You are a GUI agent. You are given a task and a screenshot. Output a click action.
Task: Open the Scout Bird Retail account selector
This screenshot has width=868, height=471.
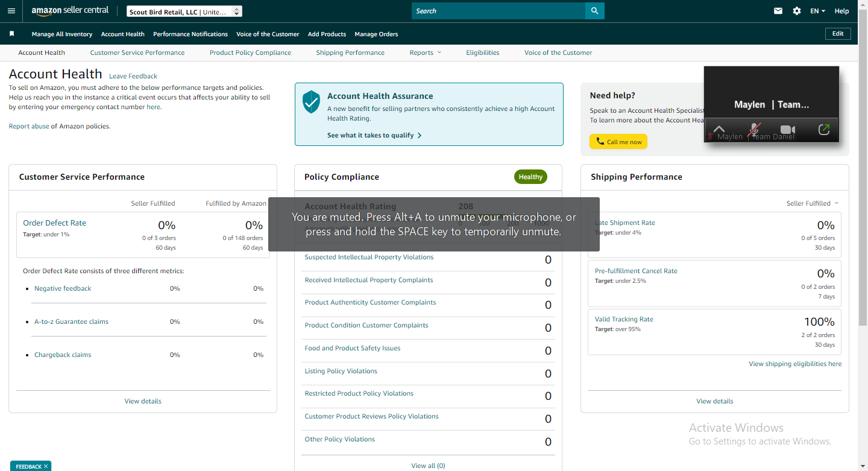click(x=184, y=11)
